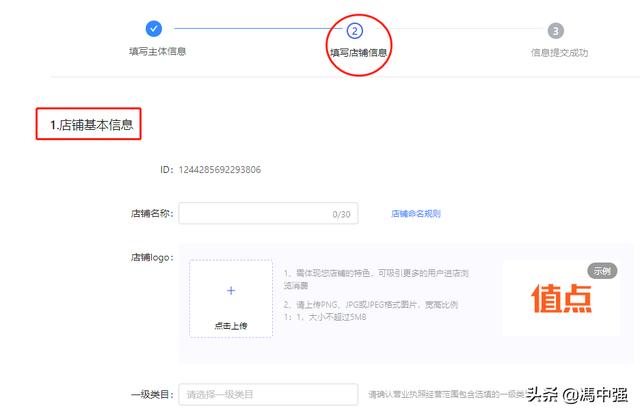The height and width of the screenshot is (415, 640).
Task: Click logo tip about PNG、JPG format
Action: point(371,311)
